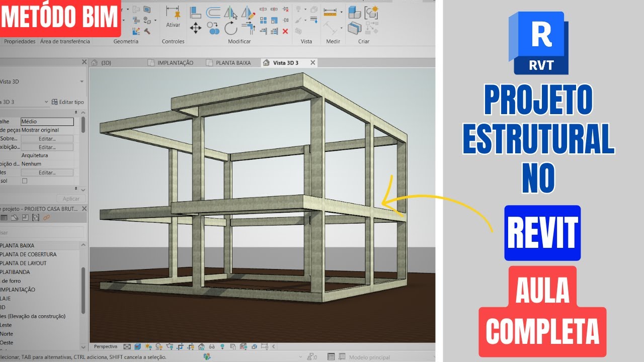Viewport: 644px width, 362px height.
Task: Click first Editar... button next to Sobre...
Action: tap(47, 139)
